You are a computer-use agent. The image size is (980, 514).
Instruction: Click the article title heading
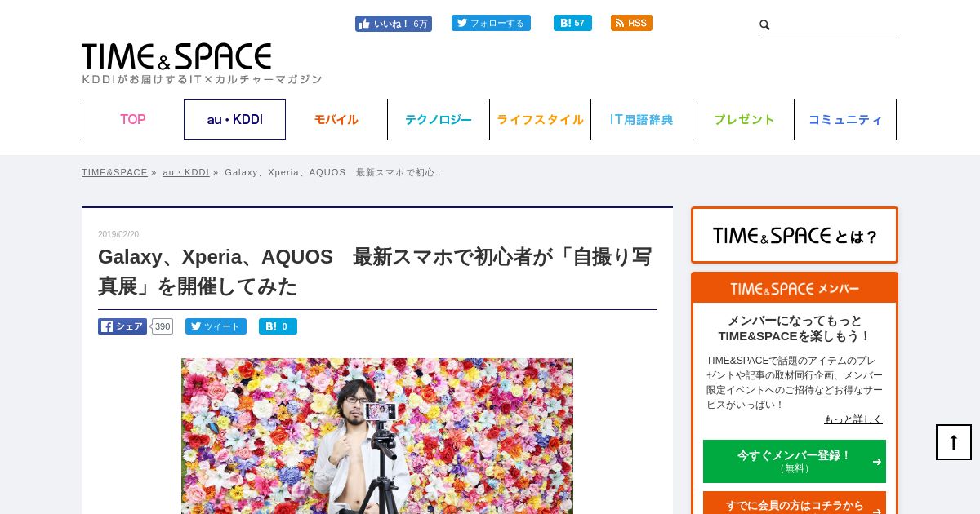click(376, 272)
